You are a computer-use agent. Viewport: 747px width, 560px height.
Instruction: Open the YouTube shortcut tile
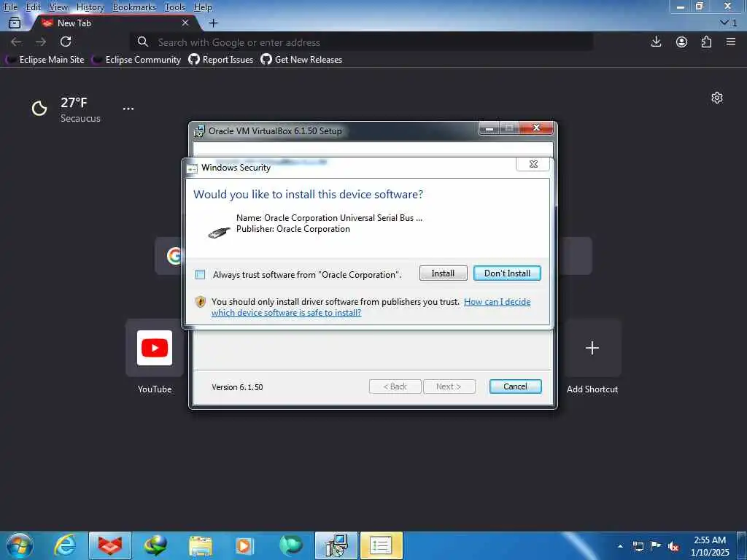coord(155,348)
